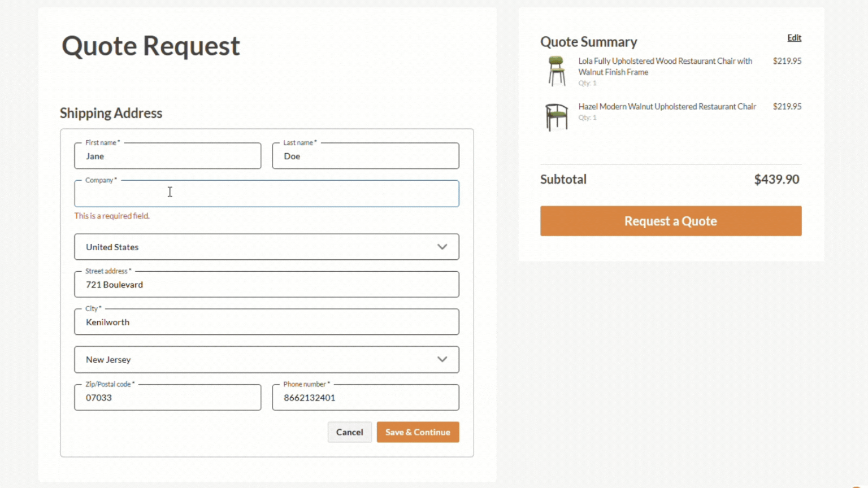The height and width of the screenshot is (488, 868).
Task: Expand the country selector chevron
Action: pyautogui.click(x=442, y=247)
